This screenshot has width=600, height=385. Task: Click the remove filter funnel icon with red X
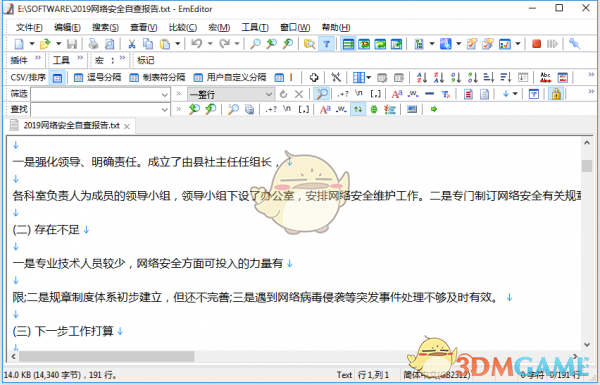pos(446,94)
